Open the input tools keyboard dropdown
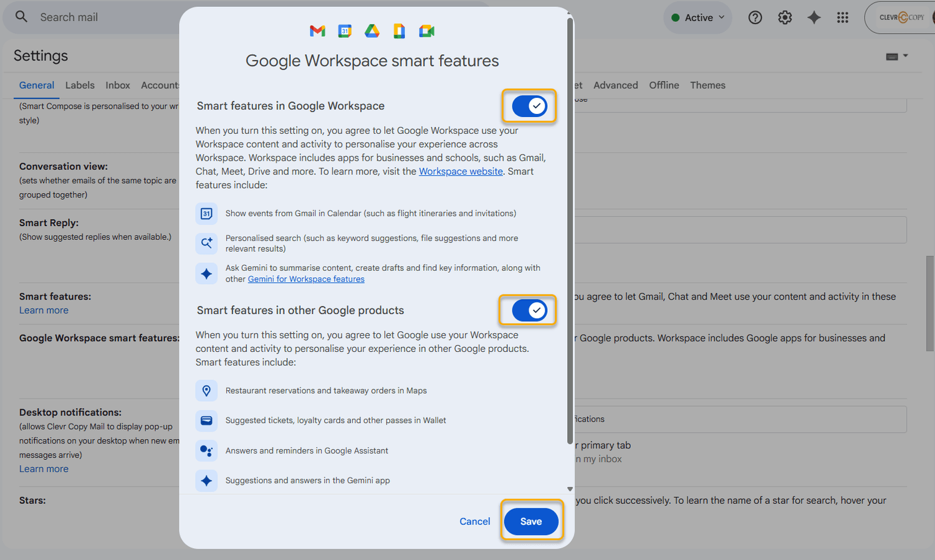The image size is (935, 560). [896, 56]
